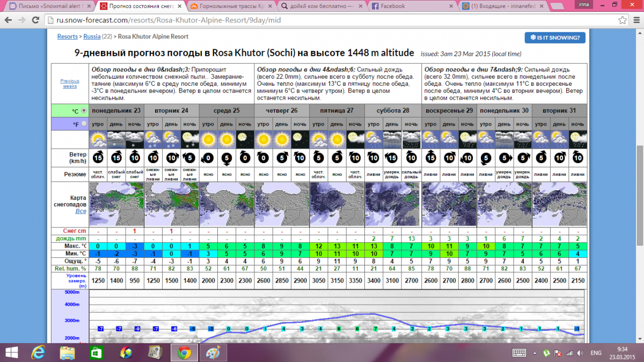Click snow icon for понедельник 23 ночь
644x362 pixels.
pos(134,141)
